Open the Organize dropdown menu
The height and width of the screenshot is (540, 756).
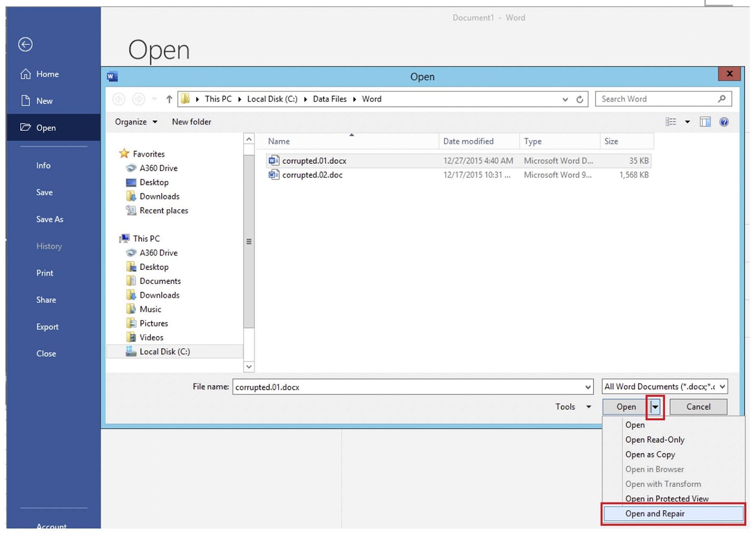(x=136, y=122)
